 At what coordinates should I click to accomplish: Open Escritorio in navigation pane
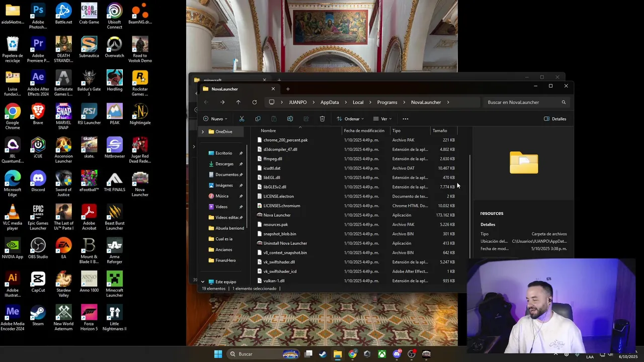(x=224, y=153)
